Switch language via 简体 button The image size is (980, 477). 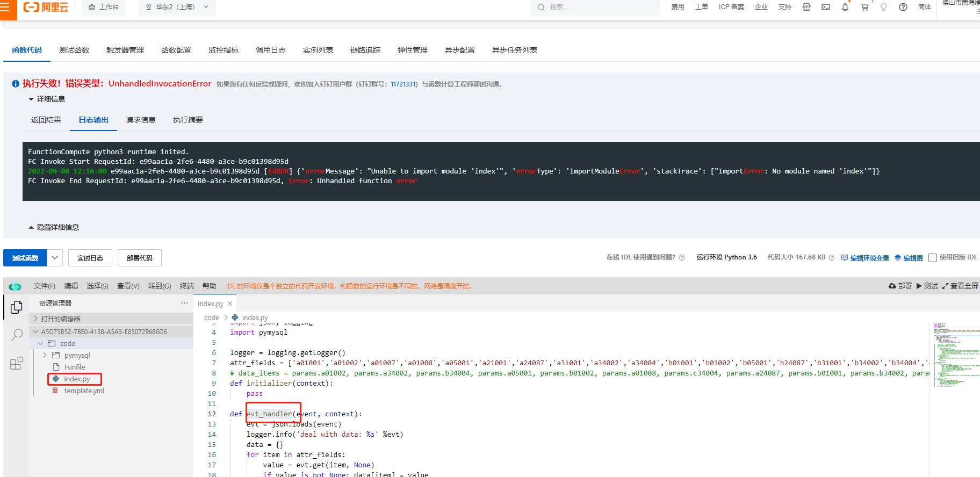pos(924,7)
